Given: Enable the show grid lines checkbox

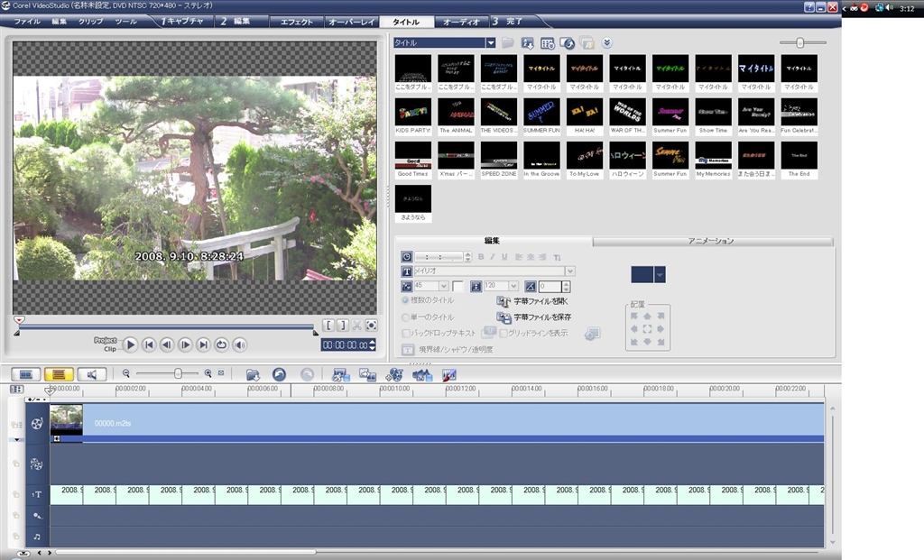Looking at the screenshot, I should click(x=504, y=333).
